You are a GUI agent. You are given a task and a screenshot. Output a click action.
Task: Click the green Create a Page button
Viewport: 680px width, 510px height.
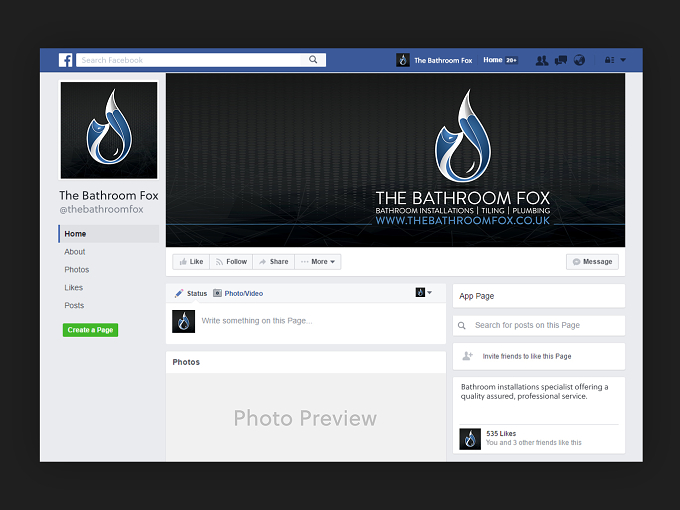[x=90, y=330]
